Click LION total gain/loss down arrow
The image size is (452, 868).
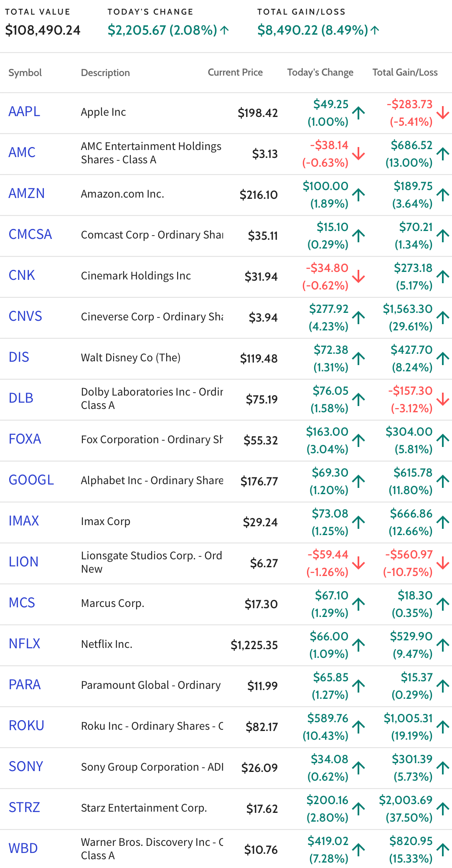click(x=443, y=563)
